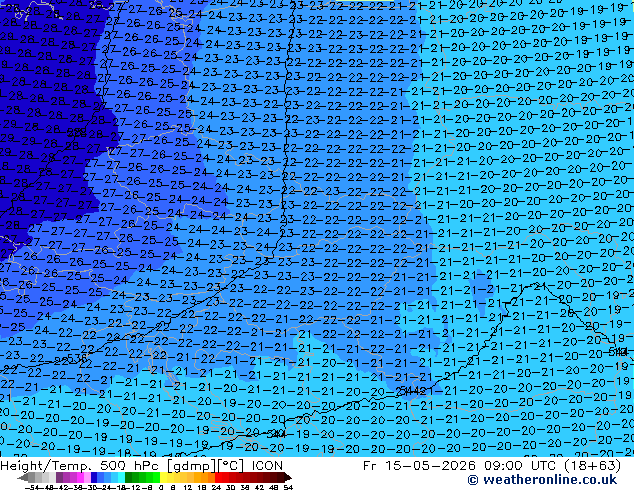The image size is (634, 490).
Task: Select the ICON model label
Action: click(x=267, y=466)
